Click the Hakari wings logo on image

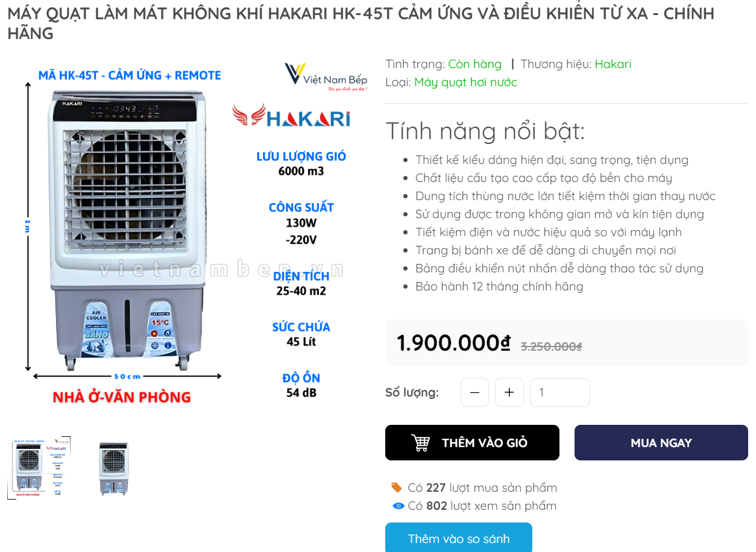coord(291,116)
